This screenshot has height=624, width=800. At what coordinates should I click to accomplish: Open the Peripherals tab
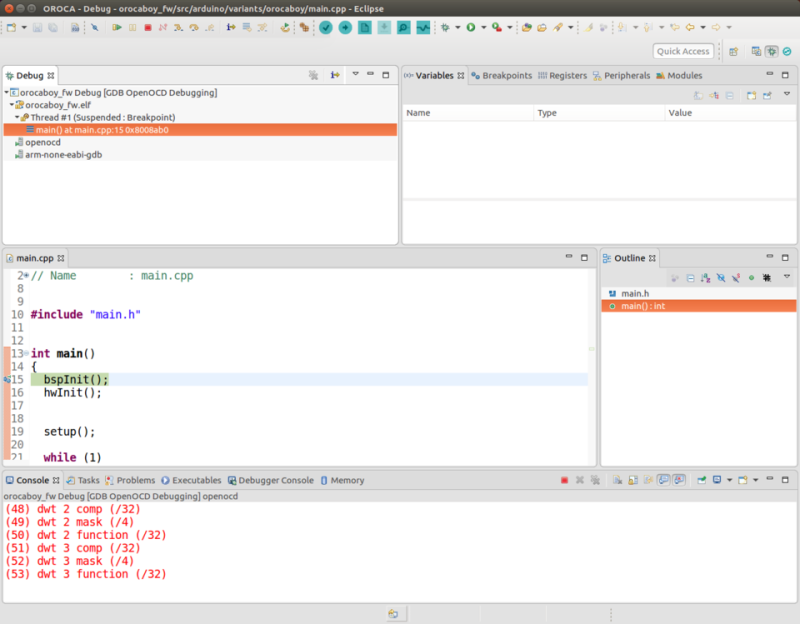click(x=621, y=76)
